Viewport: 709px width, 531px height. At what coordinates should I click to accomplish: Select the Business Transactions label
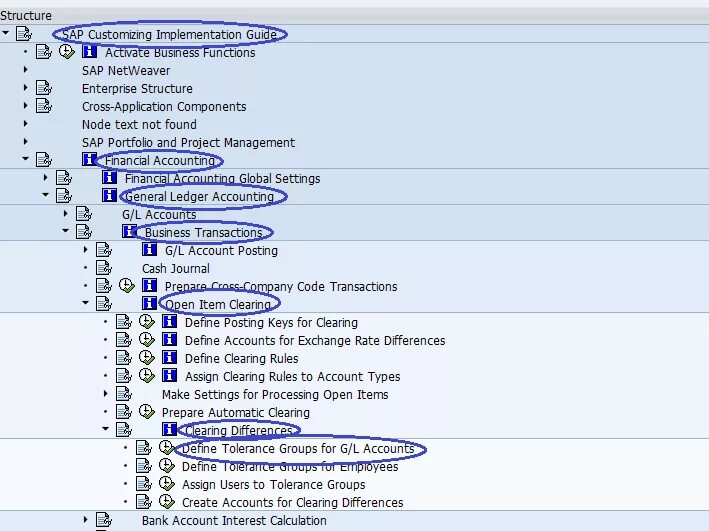coord(203,232)
